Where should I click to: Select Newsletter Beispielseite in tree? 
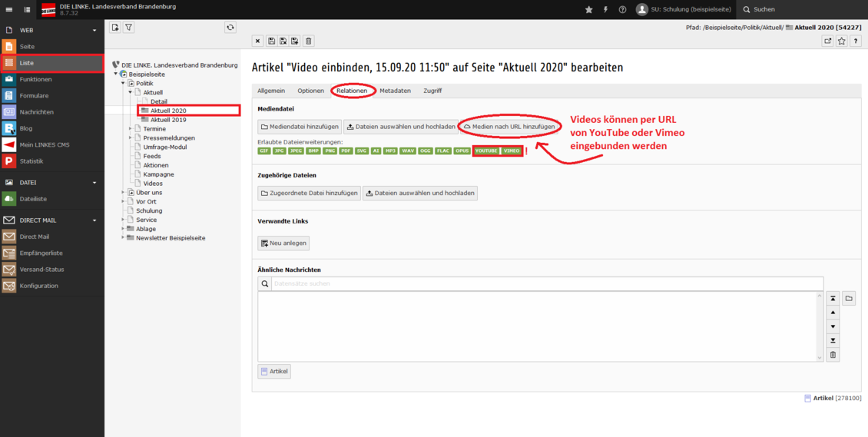171,238
